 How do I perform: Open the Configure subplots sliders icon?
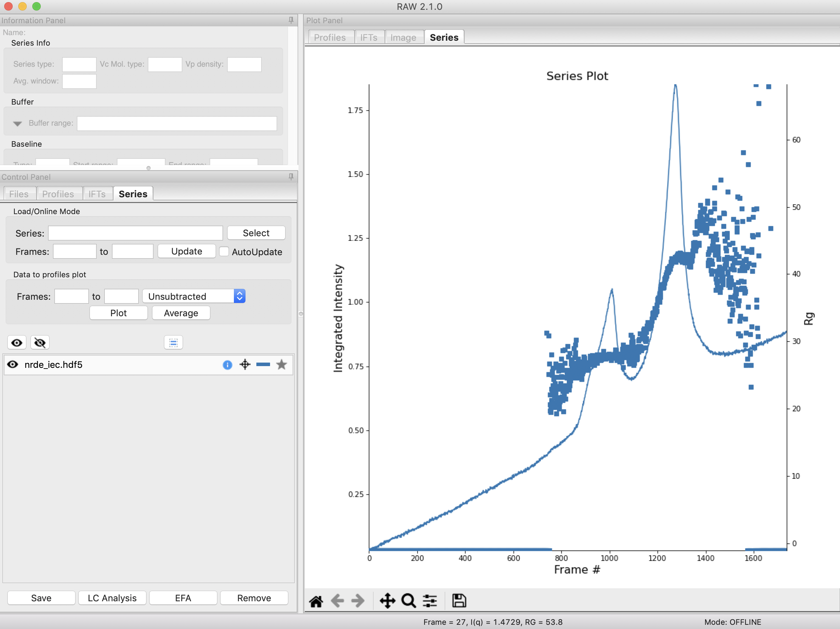click(430, 601)
